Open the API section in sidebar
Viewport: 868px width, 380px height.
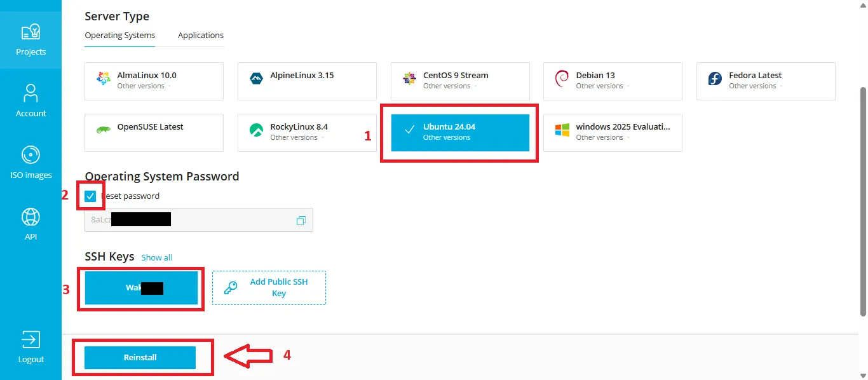click(31, 223)
